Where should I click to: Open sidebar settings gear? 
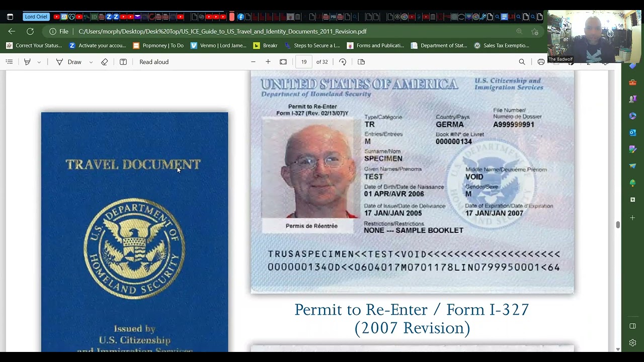click(x=632, y=343)
